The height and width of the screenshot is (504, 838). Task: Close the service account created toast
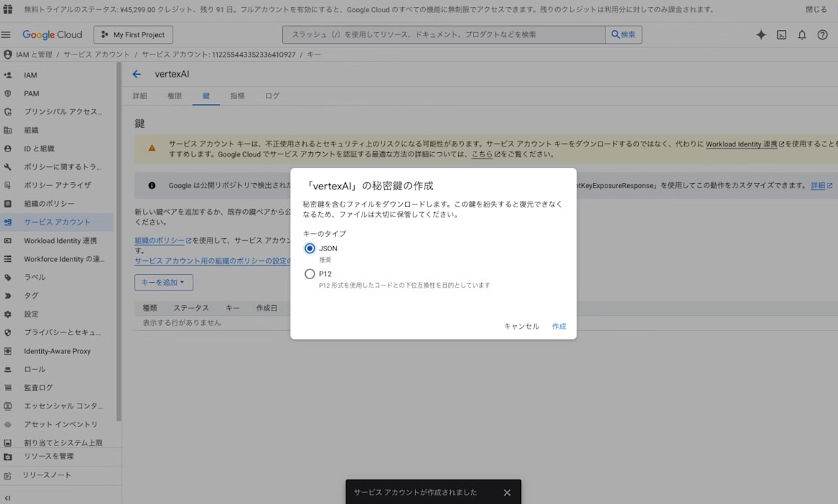pos(507,493)
